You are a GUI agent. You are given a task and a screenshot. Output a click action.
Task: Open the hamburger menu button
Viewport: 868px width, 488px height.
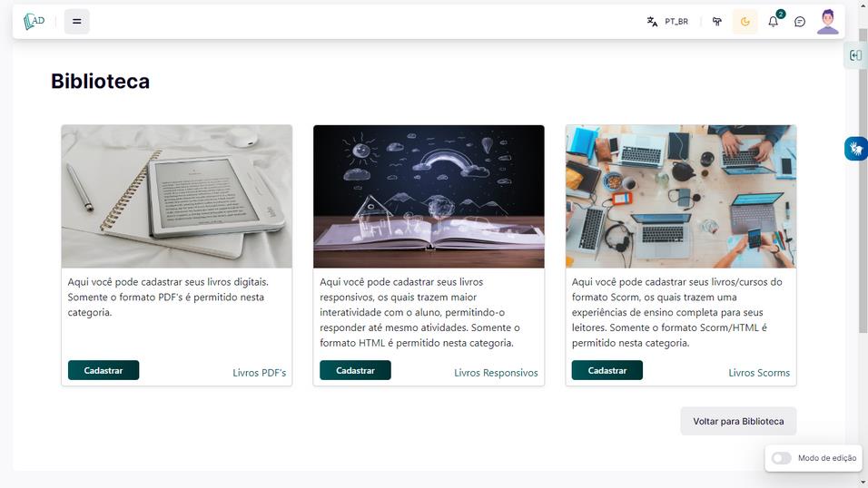[77, 22]
